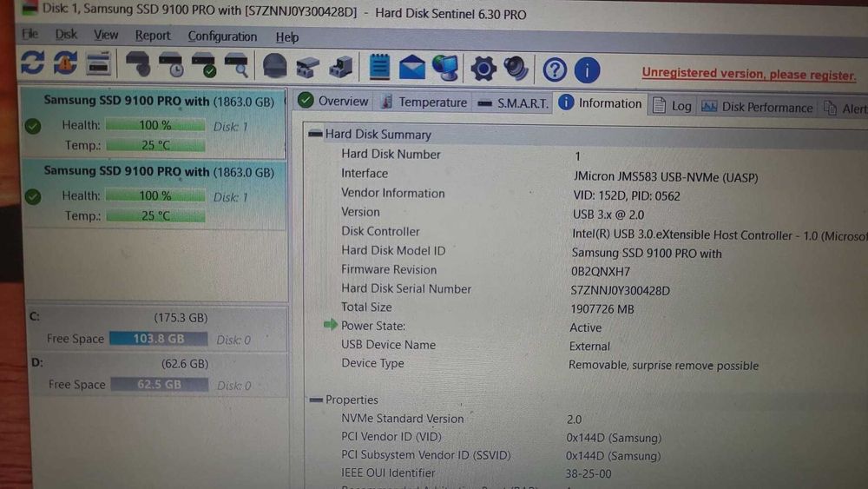
Task: Click the disk with magnifier surface test icon
Action: (x=237, y=65)
